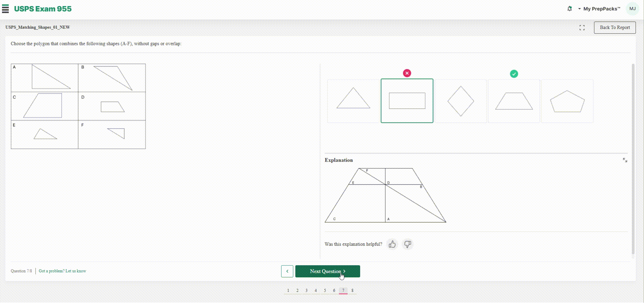Jump to question 3 in pagination
Image resolution: width=644 pixels, height=303 pixels.
[x=306, y=291]
